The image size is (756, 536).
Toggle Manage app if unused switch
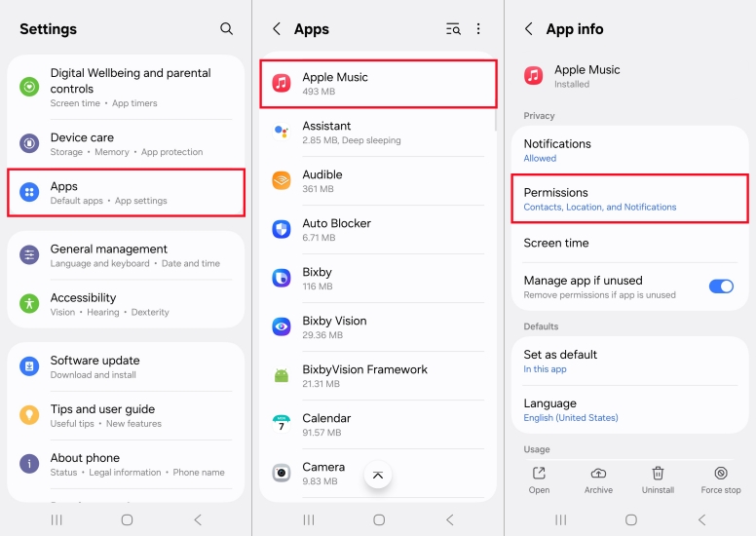721,287
